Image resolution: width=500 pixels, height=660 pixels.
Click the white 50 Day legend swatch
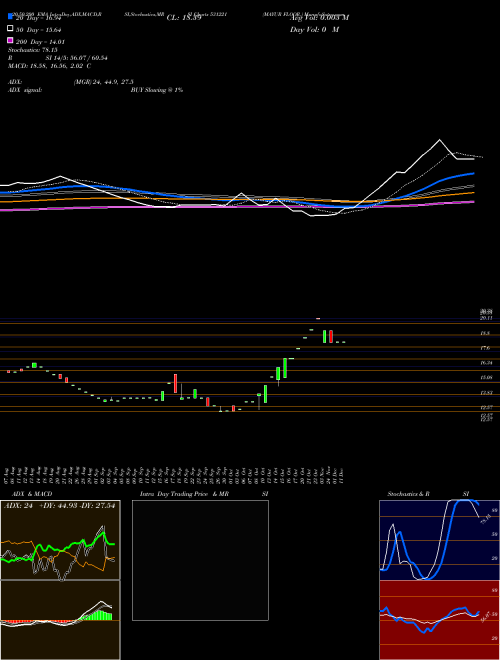(x=11, y=29)
